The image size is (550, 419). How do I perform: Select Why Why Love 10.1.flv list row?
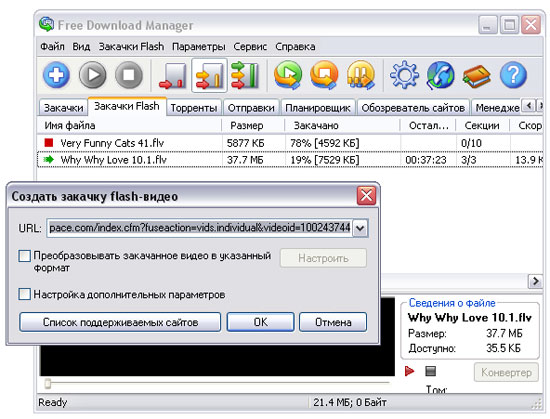pos(290,160)
